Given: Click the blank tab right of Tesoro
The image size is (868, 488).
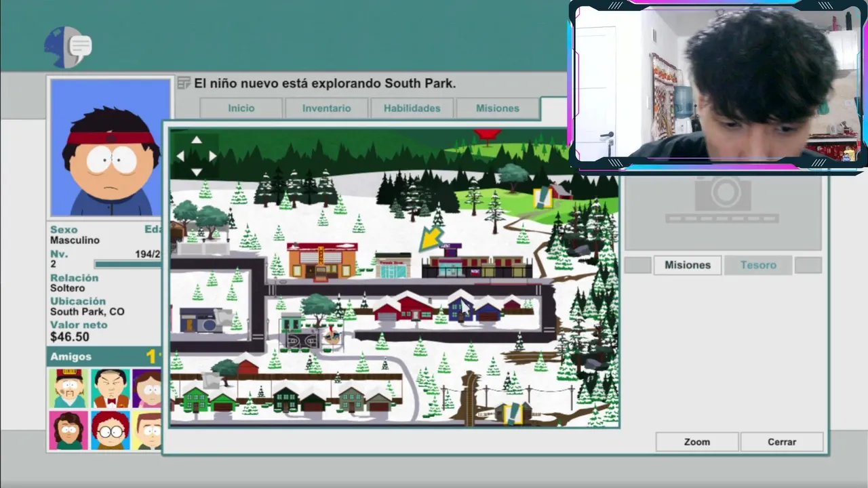Looking at the screenshot, I should [808, 265].
